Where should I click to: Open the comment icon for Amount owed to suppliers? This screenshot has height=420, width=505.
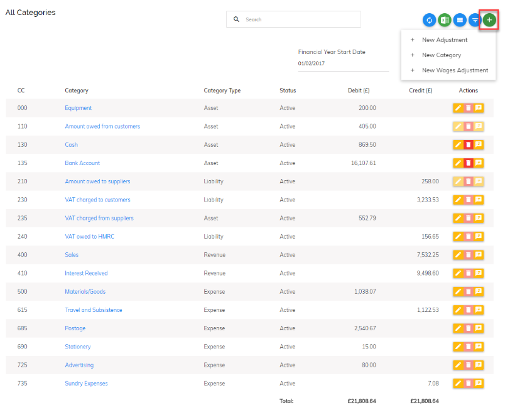tap(479, 181)
